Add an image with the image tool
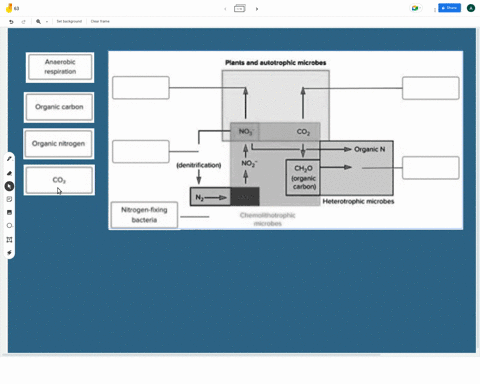 click(x=9, y=212)
